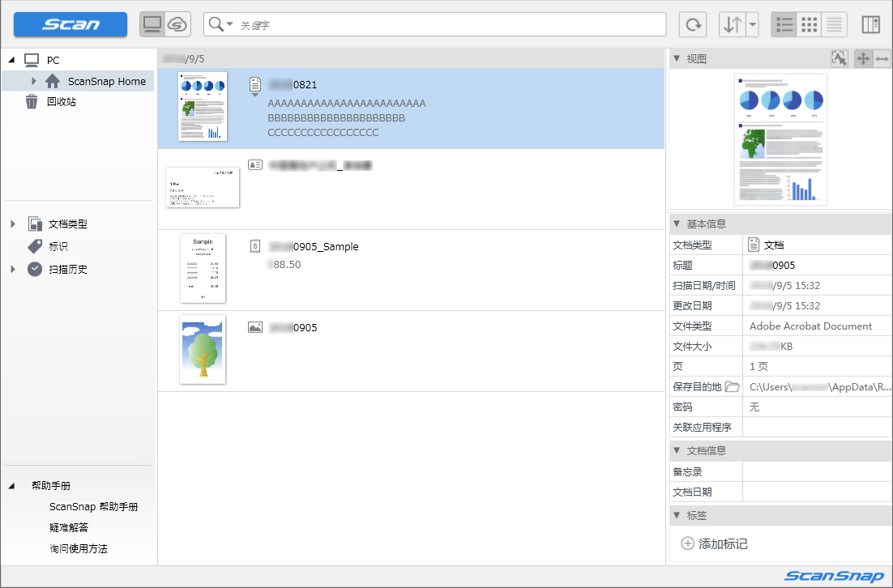Image resolution: width=893 pixels, height=588 pixels.
Task: Open the 疑难解答 link
Action: click(69, 528)
